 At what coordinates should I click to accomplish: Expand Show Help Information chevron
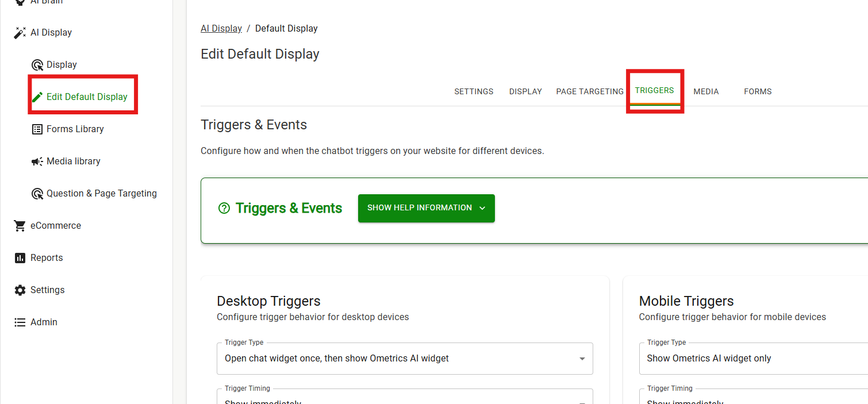point(482,208)
